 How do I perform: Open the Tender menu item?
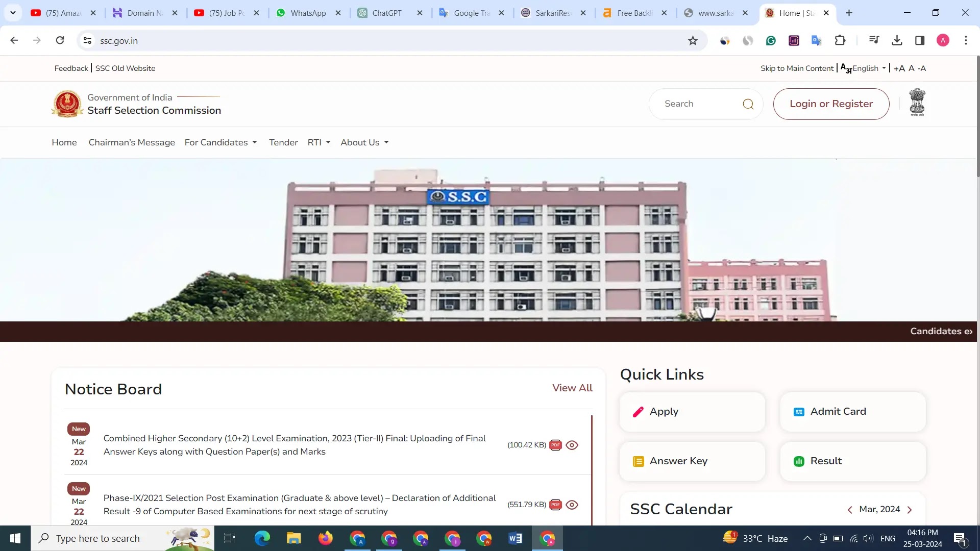point(283,142)
